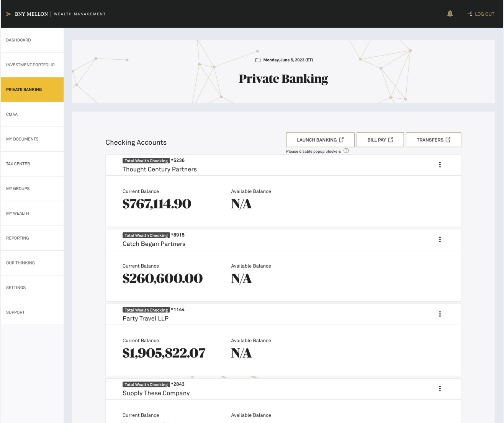Open options menu for Catch Began Partners

coord(440,239)
